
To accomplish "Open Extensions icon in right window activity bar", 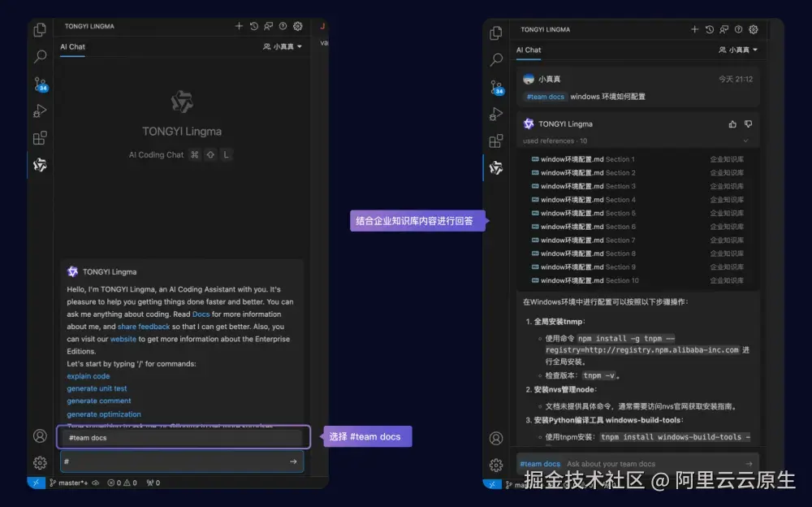I will [496, 141].
